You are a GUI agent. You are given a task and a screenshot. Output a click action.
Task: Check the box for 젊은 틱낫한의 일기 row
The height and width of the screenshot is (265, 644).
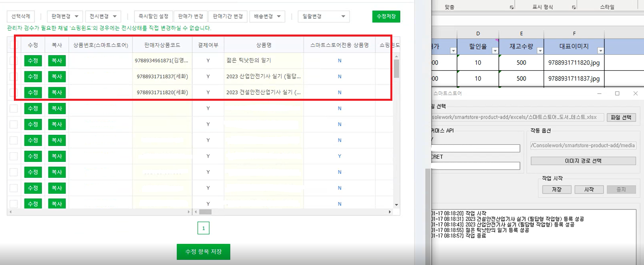point(13,61)
